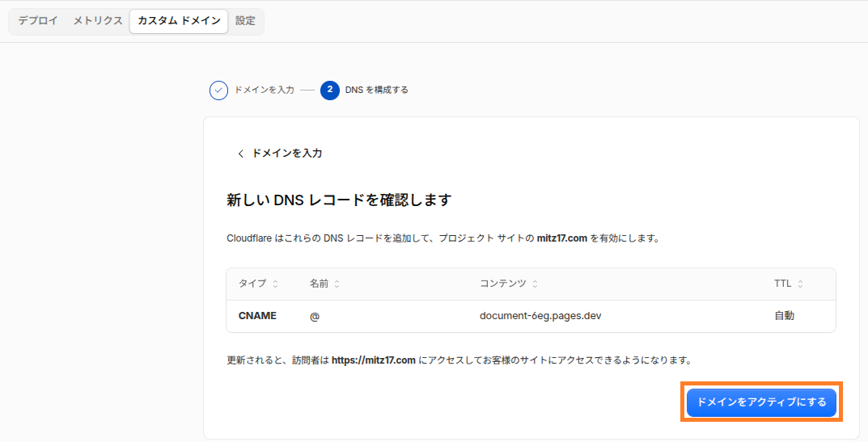Click ドメインをアクティブにする button
This screenshot has height=442, width=868.
(x=761, y=402)
